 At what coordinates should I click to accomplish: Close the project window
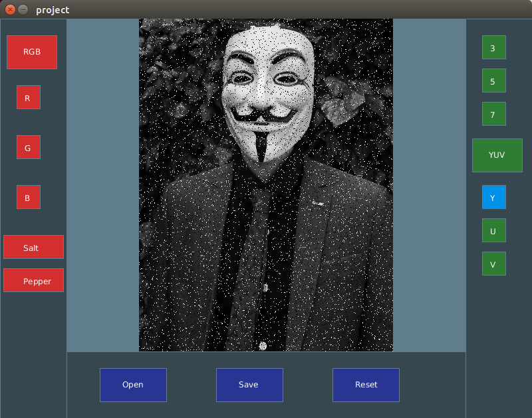click(x=10, y=10)
